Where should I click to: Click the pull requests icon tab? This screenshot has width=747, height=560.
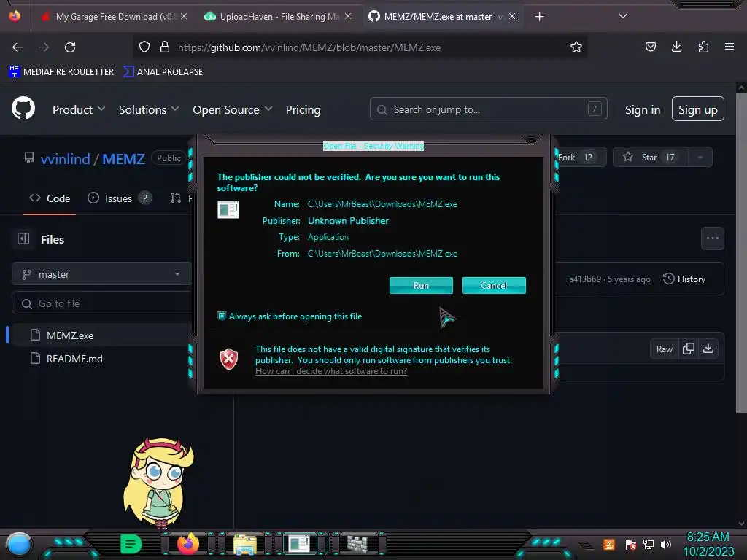176,198
